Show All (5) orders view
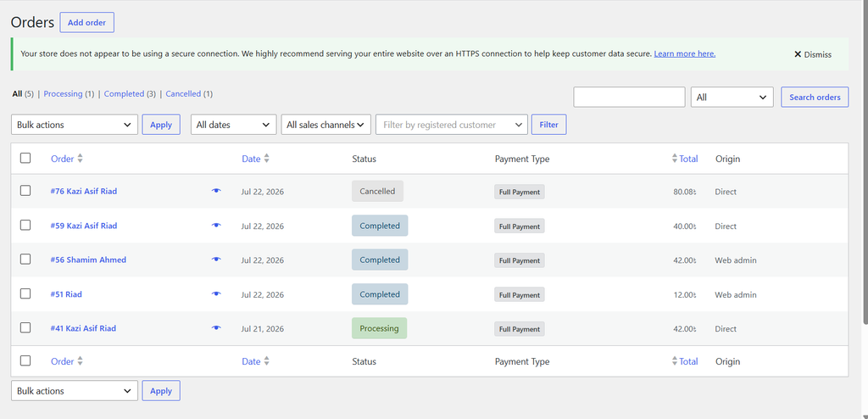Screen dimensions: 868x419 pos(23,94)
